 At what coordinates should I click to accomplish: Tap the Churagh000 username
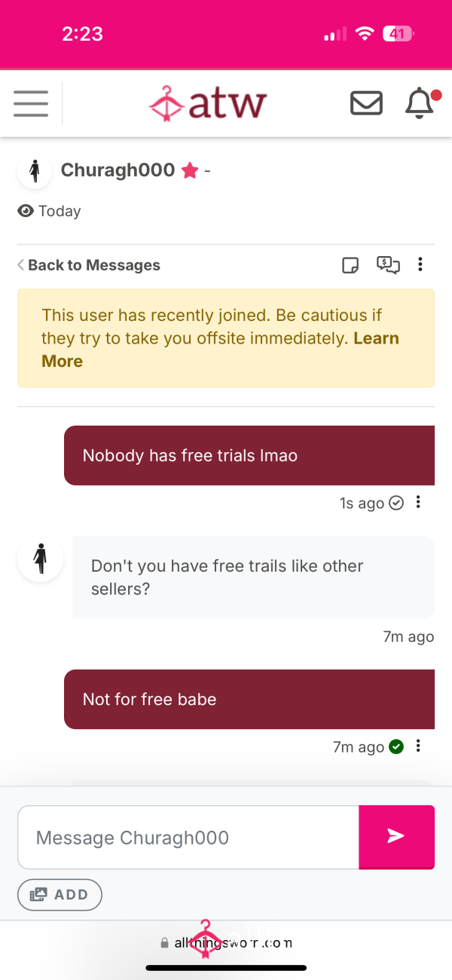coord(118,170)
